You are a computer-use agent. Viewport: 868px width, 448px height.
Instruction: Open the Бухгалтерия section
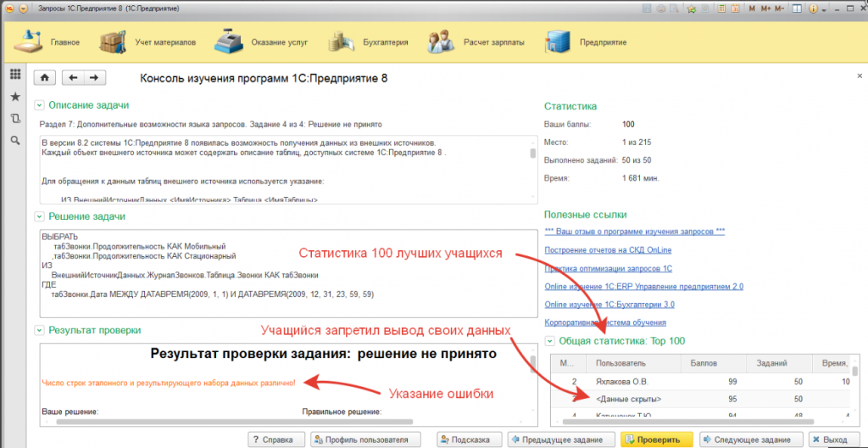pyautogui.click(x=368, y=42)
